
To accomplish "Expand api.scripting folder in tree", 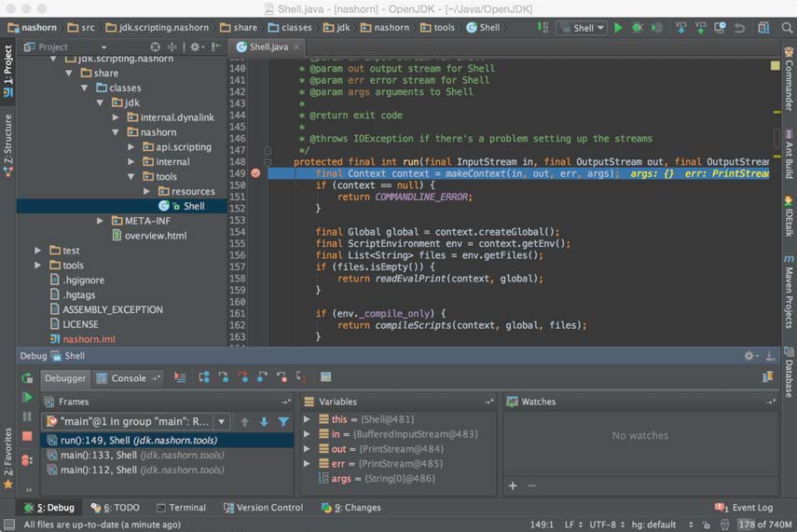I will point(131,147).
